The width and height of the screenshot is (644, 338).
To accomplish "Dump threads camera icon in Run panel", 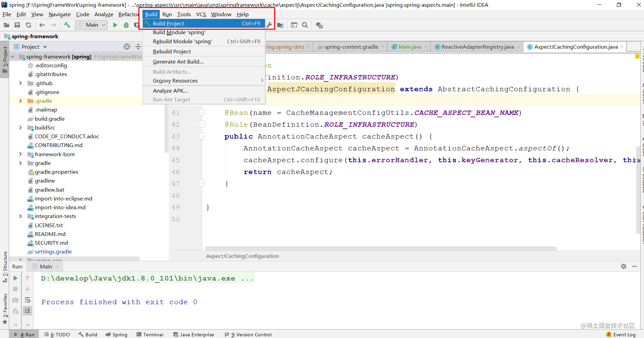I will 15,300.
